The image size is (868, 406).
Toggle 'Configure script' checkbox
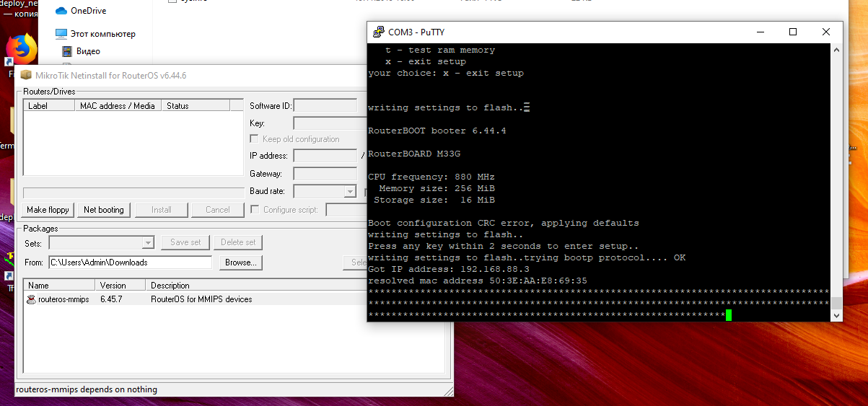pos(254,210)
